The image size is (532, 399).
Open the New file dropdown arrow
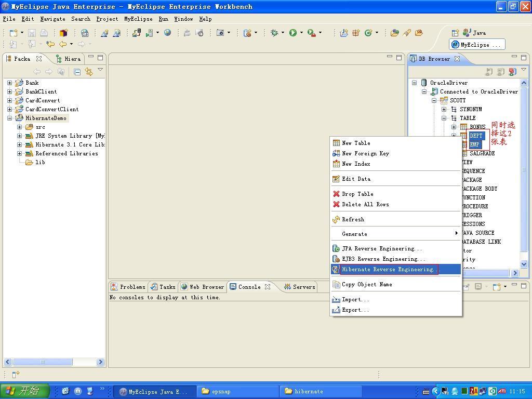22,33
